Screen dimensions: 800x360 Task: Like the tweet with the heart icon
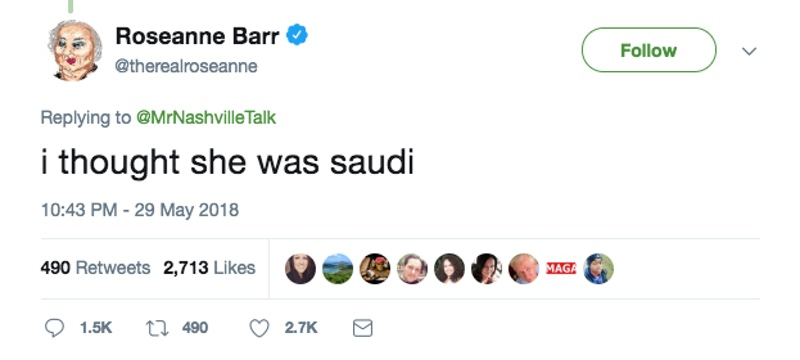pos(259,328)
